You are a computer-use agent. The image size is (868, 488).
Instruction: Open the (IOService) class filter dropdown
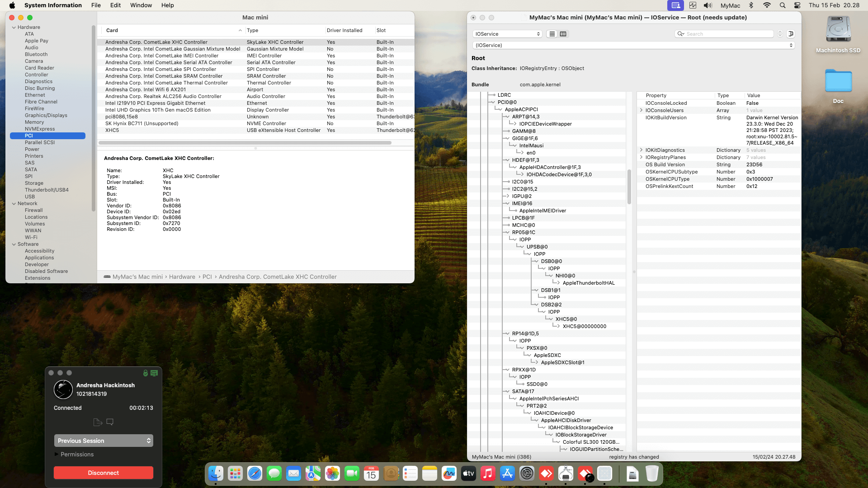pos(634,45)
